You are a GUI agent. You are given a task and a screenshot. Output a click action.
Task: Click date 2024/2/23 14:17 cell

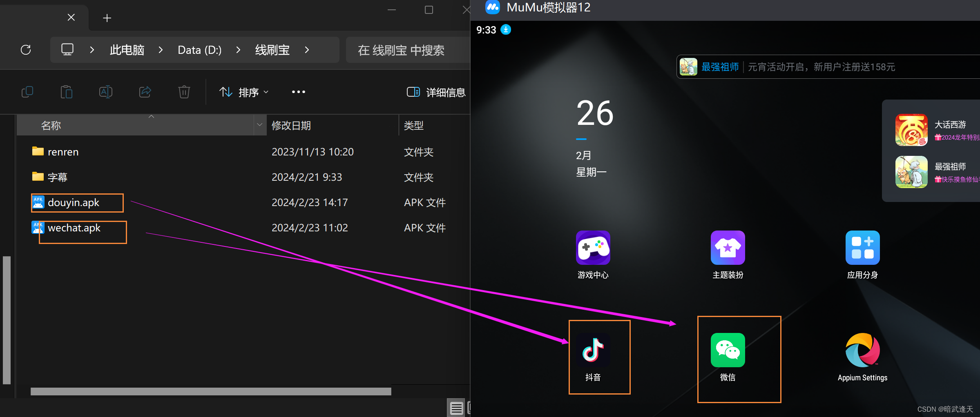click(x=310, y=202)
